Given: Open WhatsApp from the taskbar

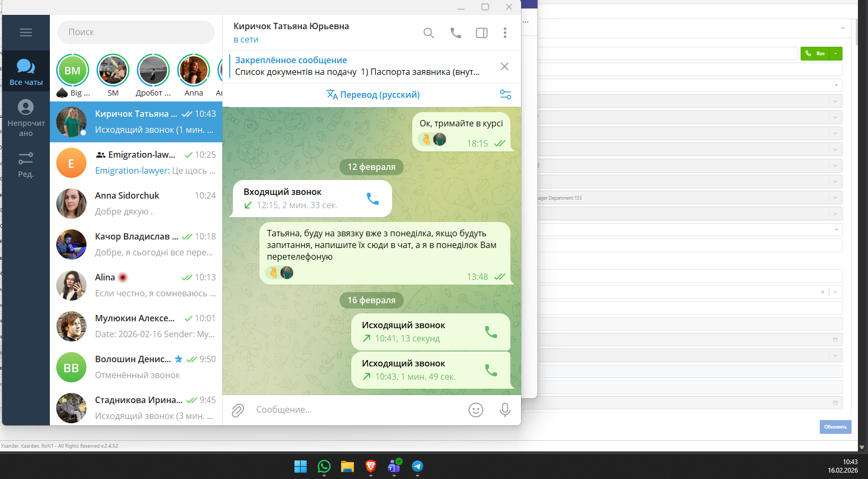Looking at the screenshot, I should (324, 466).
